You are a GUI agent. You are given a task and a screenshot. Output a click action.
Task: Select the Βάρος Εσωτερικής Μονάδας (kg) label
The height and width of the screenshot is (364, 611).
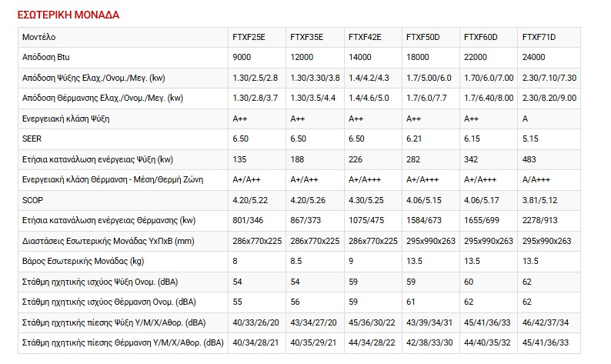pyautogui.click(x=83, y=261)
